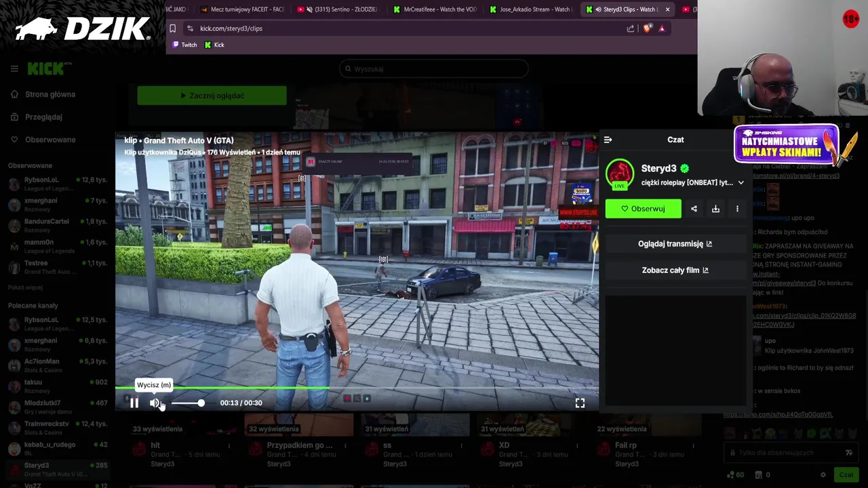Open the 'Przypadkiem go ...' clip
Screen dimensions: 868x488
click(x=300, y=445)
